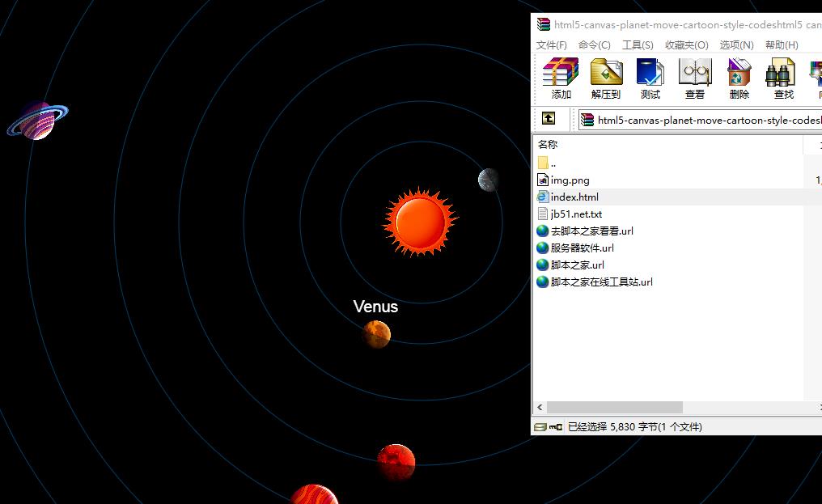Open the 工具(S) menu

638,45
